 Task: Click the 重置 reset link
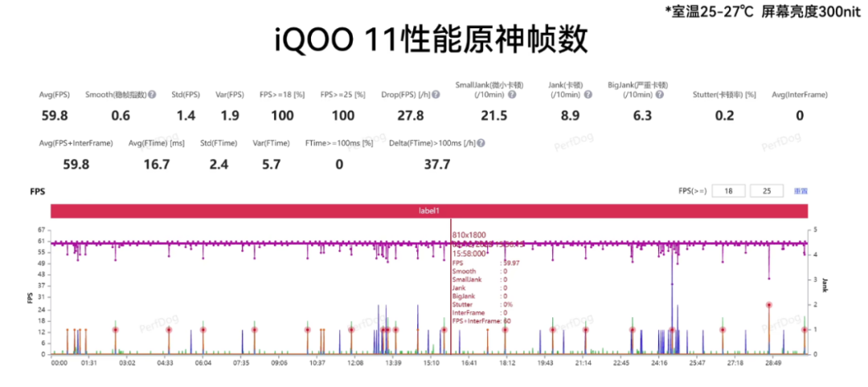801,191
